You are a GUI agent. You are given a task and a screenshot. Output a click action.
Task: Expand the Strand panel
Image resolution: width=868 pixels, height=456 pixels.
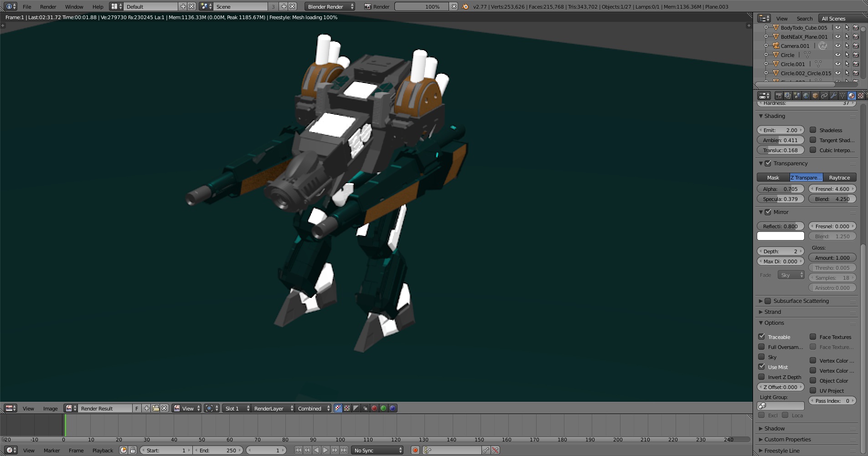coord(772,312)
